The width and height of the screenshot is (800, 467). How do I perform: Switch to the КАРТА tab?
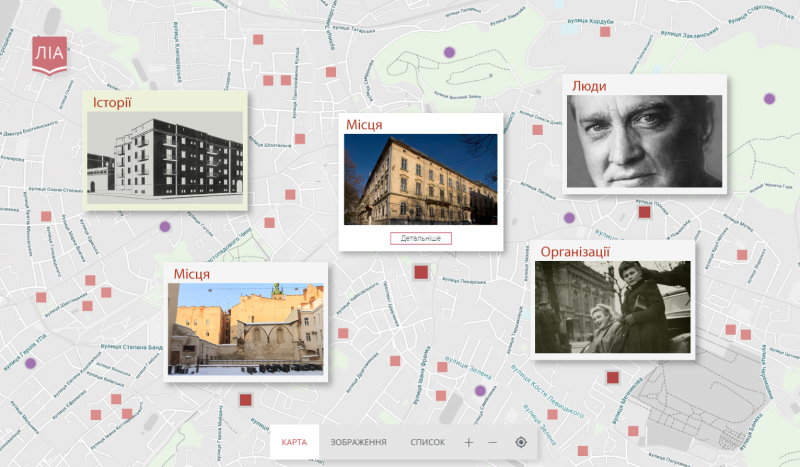click(294, 442)
